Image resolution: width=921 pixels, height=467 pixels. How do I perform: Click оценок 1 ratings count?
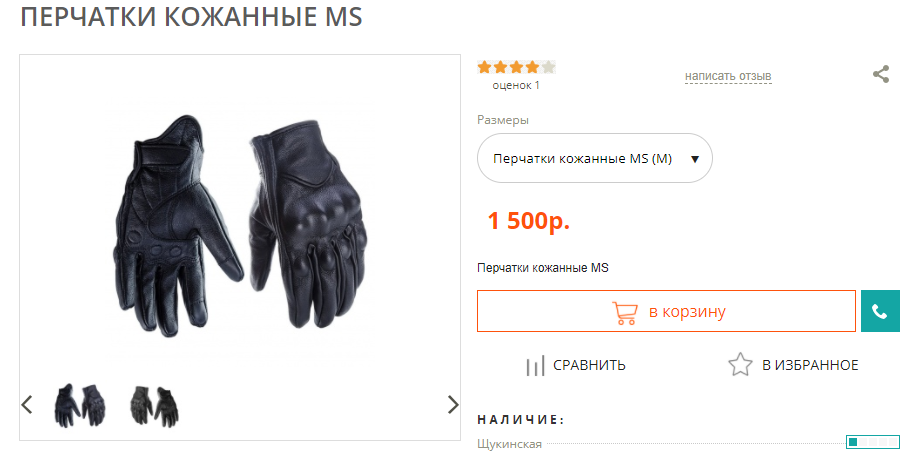point(516,86)
